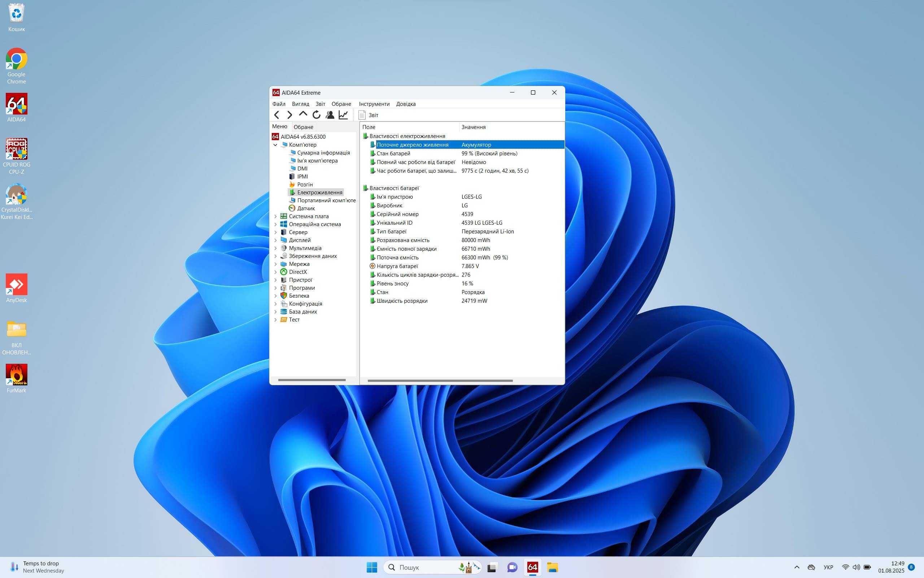
Task: Open the Звіт menu in menu bar
Action: [x=321, y=104]
